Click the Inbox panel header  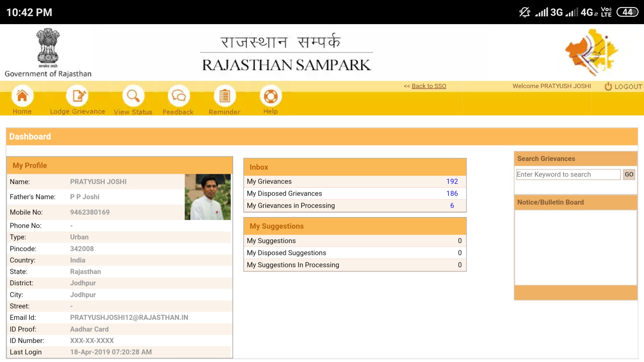(x=355, y=167)
